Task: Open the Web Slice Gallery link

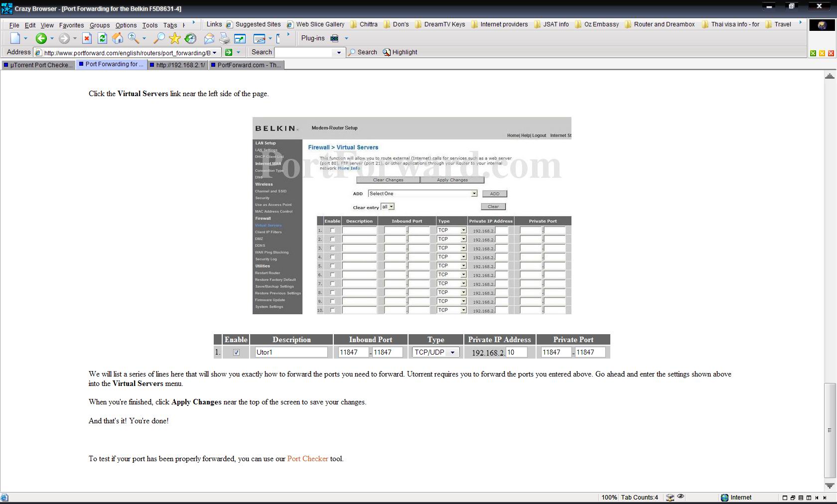Action: pos(315,24)
